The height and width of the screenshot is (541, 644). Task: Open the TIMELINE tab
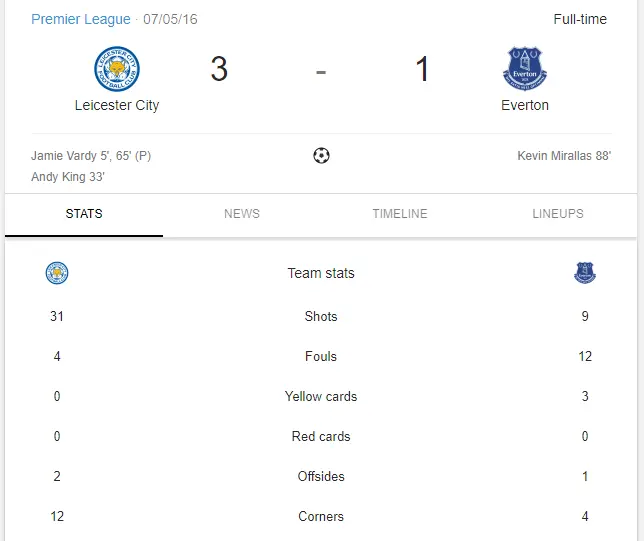(400, 214)
